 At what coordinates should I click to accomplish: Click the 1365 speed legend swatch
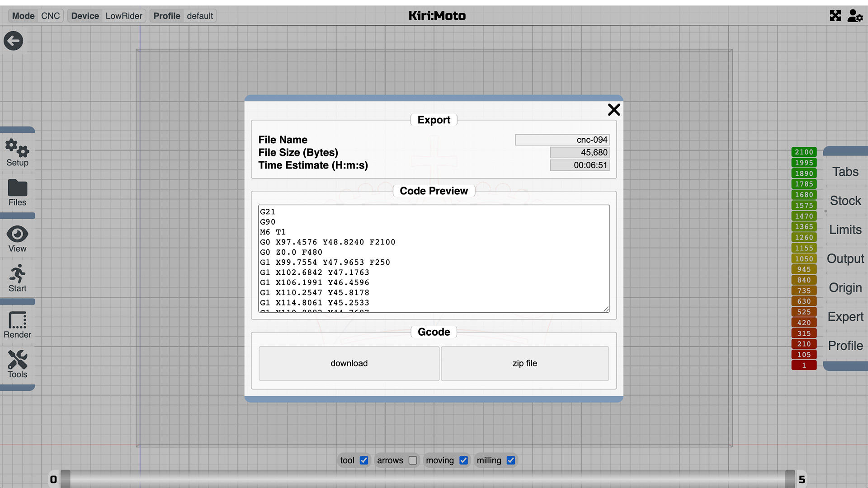804,227
